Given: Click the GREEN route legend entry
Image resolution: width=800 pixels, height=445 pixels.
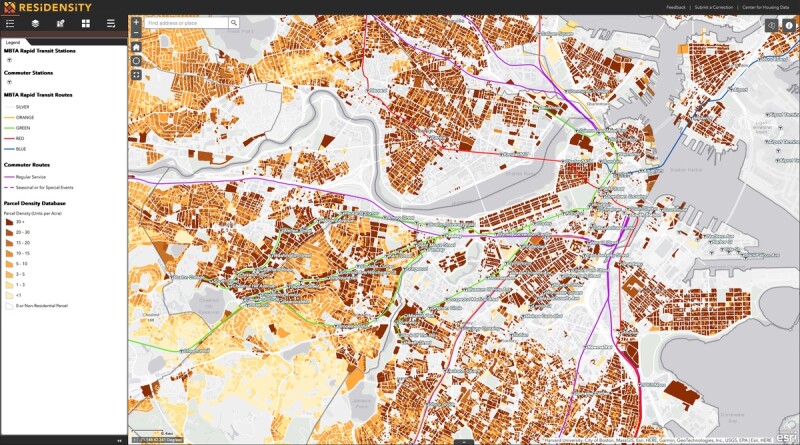Looking at the screenshot, I should (x=17, y=128).
